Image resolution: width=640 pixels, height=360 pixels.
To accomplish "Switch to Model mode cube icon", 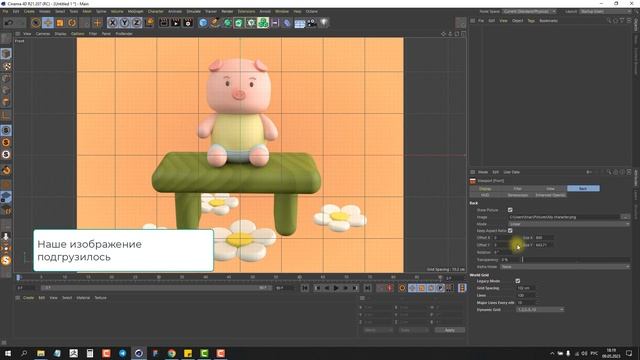I will [6, 53].
